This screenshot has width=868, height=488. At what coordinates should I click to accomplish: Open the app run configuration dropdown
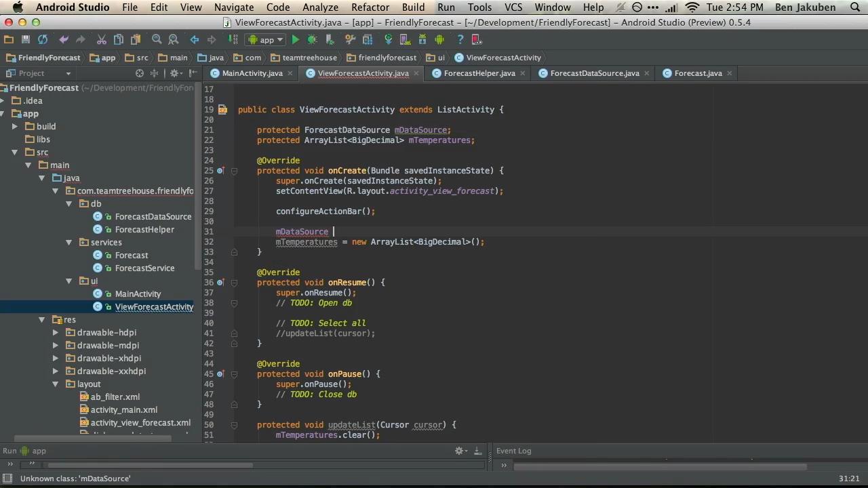[267, 40]
